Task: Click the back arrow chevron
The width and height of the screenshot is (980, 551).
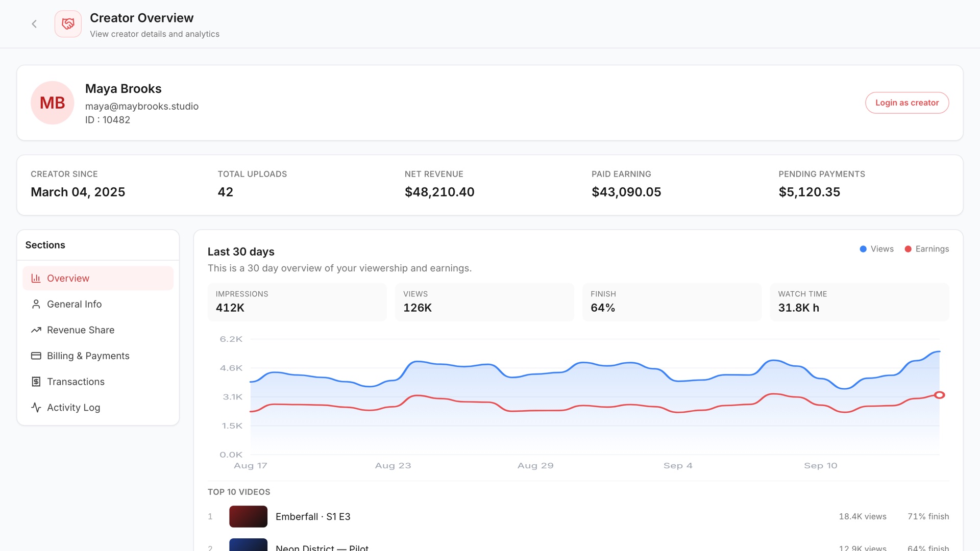Action: (x=34, y=24)
